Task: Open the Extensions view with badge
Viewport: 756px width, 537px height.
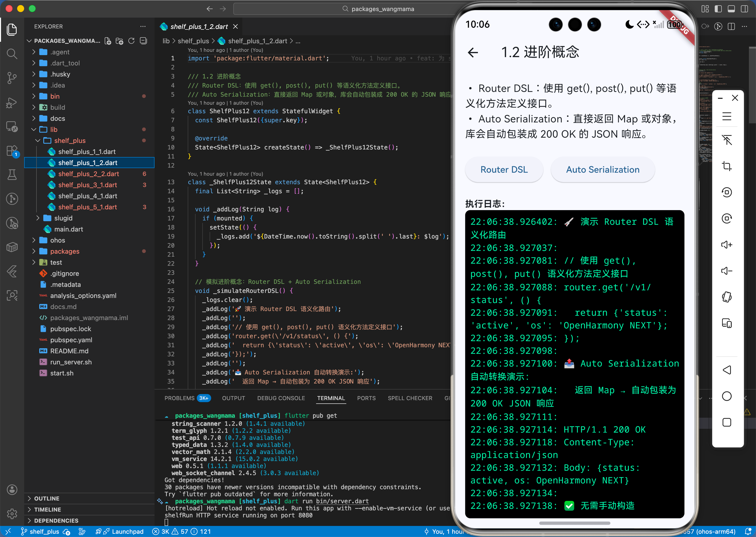Action: pos(12,151)
